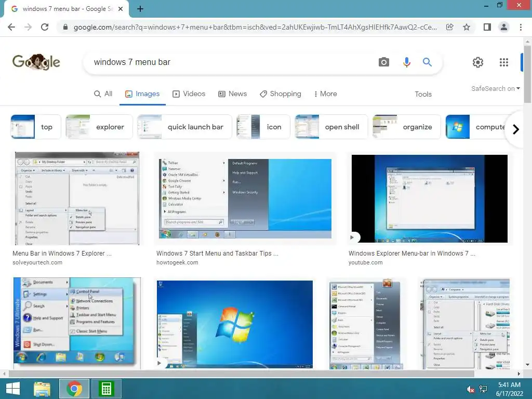
Task: Filter images by the 'top' chip
Action: click(36, 127)
